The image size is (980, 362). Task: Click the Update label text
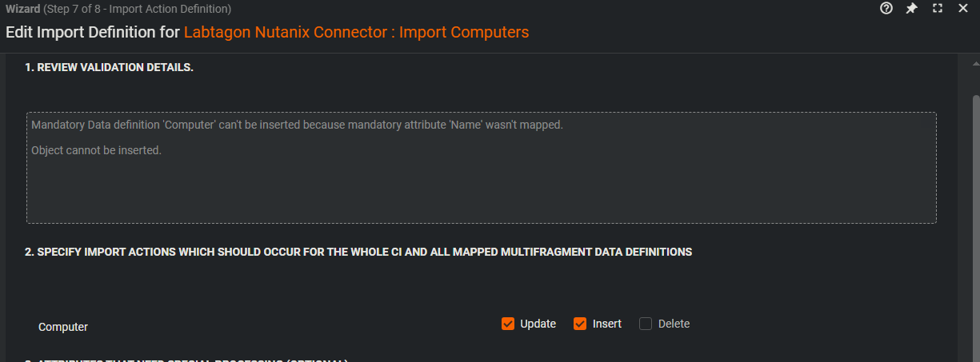tap(538, 324)
